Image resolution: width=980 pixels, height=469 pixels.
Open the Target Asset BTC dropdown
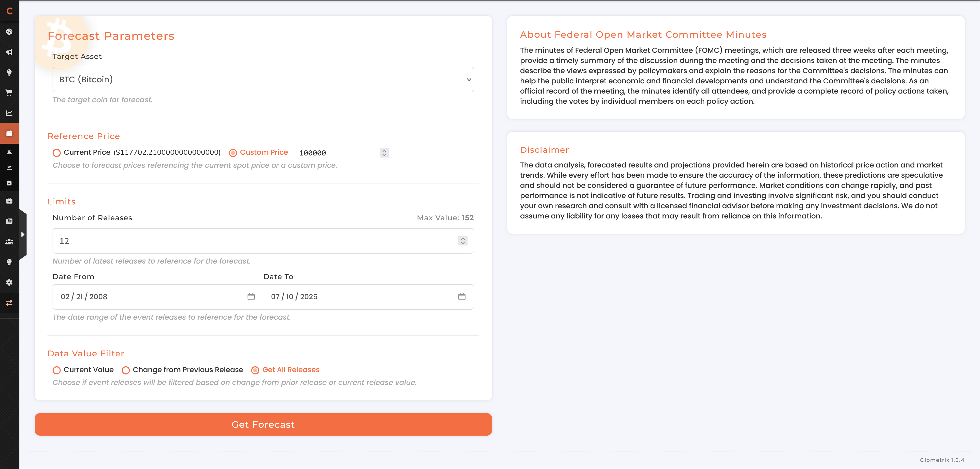[263, 80]
